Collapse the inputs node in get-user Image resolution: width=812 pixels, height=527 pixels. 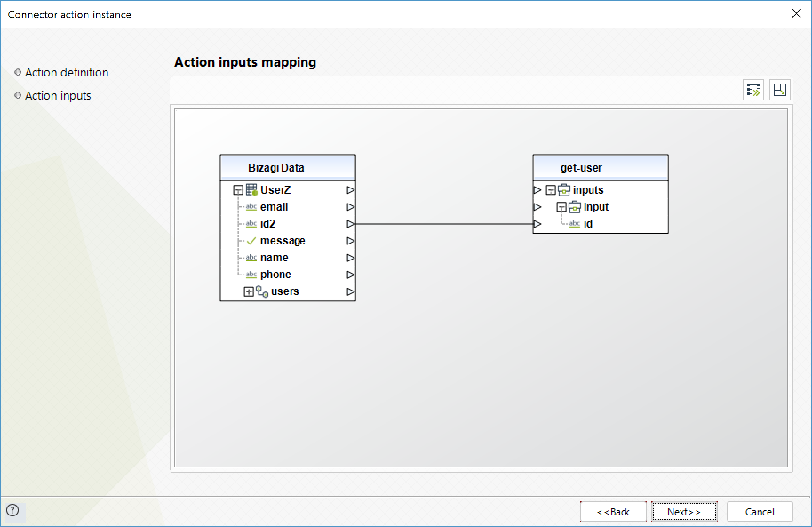551,190
